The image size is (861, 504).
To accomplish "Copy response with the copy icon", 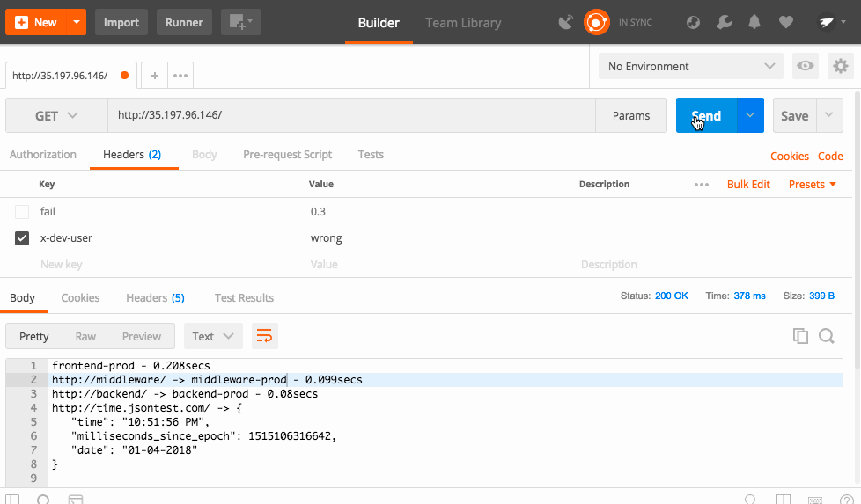I will pos(800,336).
